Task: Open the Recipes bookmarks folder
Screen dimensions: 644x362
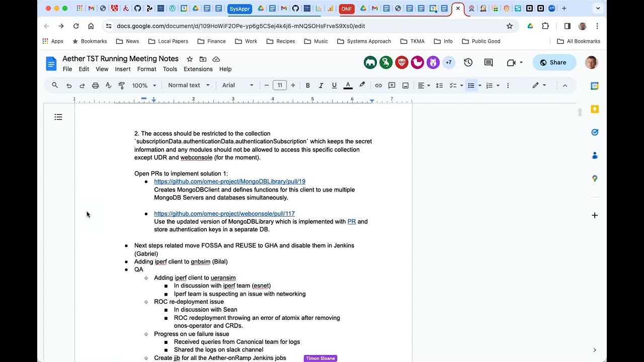Action: (281, 41)
